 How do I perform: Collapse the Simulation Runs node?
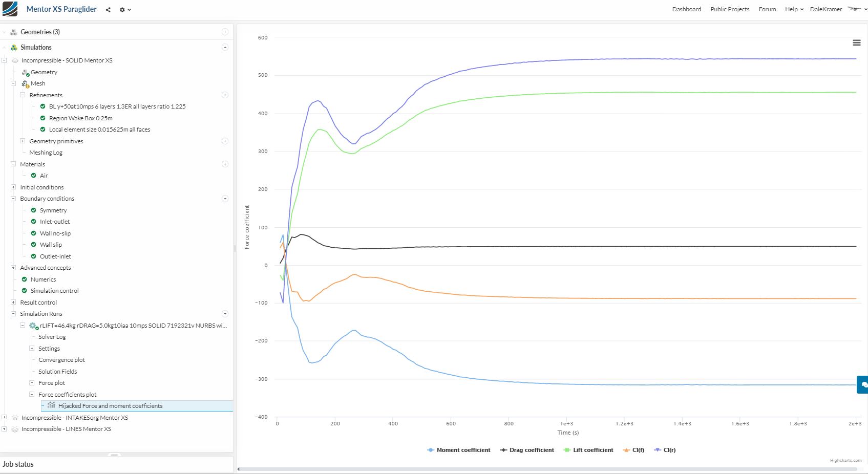13,314
